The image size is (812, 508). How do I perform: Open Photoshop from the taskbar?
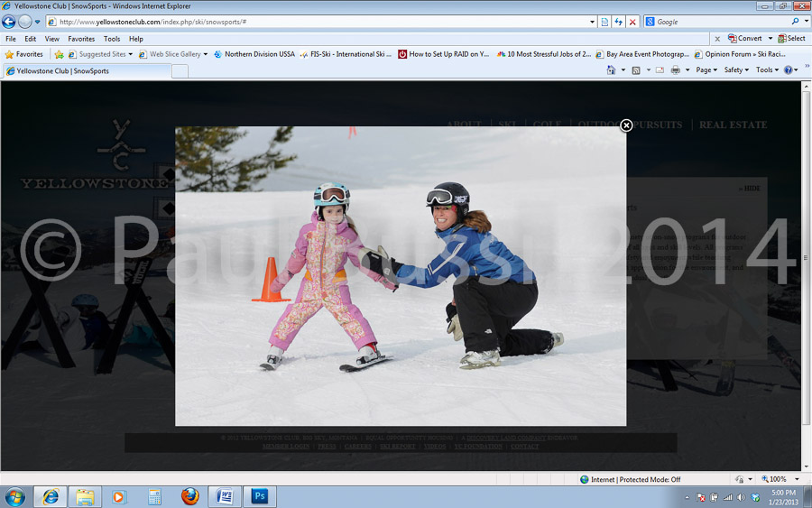260,497
